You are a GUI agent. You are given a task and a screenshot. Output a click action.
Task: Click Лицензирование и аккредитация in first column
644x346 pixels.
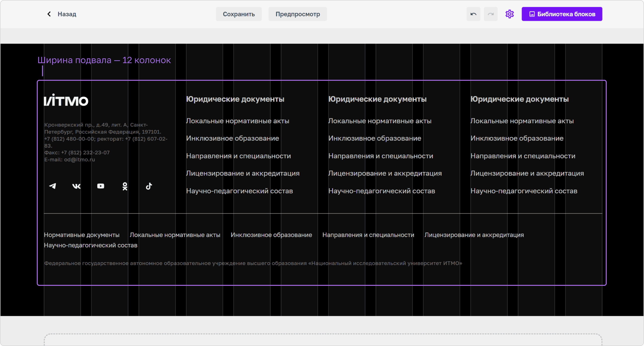click(243, 173)
